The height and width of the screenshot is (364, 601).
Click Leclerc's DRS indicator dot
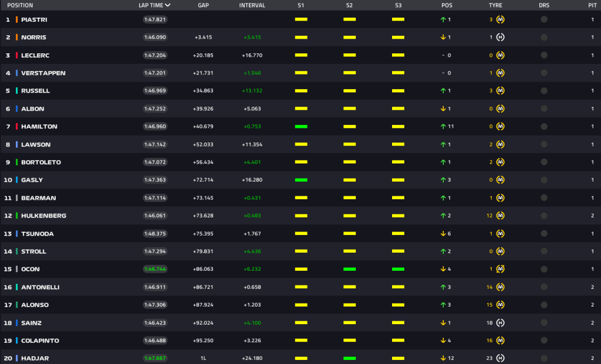click(x=544, y=55)
